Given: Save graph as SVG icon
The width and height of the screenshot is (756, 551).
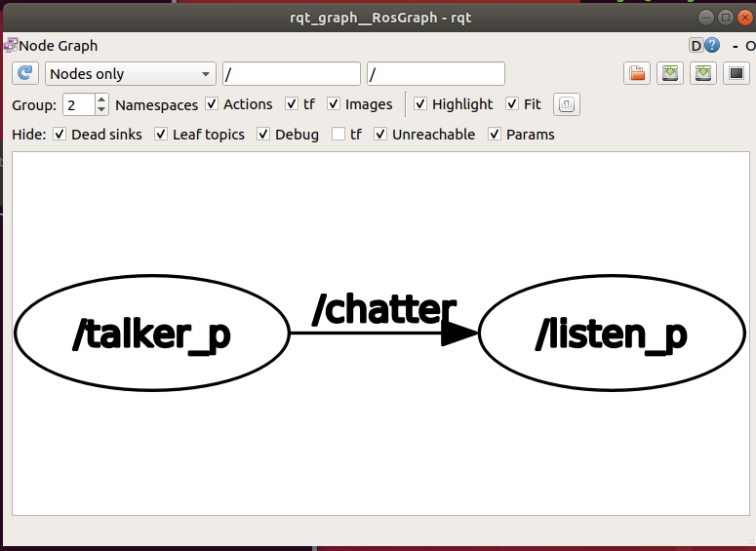Looking at the screenshot, I should coord(703,73).
